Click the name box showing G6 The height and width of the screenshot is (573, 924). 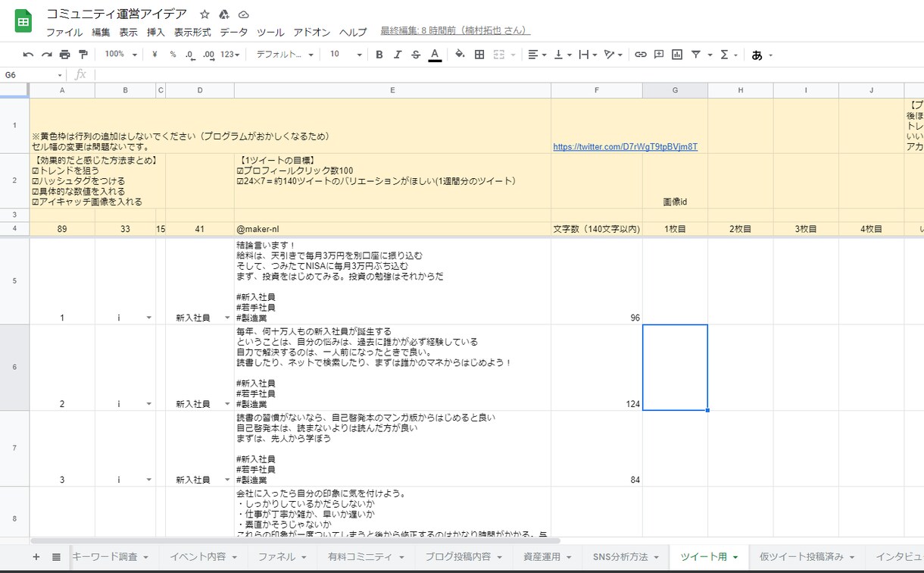tap(33, 75)
